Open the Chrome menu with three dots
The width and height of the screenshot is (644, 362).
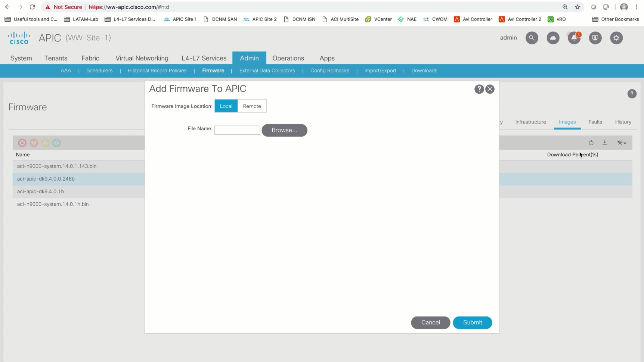point(637,7)
